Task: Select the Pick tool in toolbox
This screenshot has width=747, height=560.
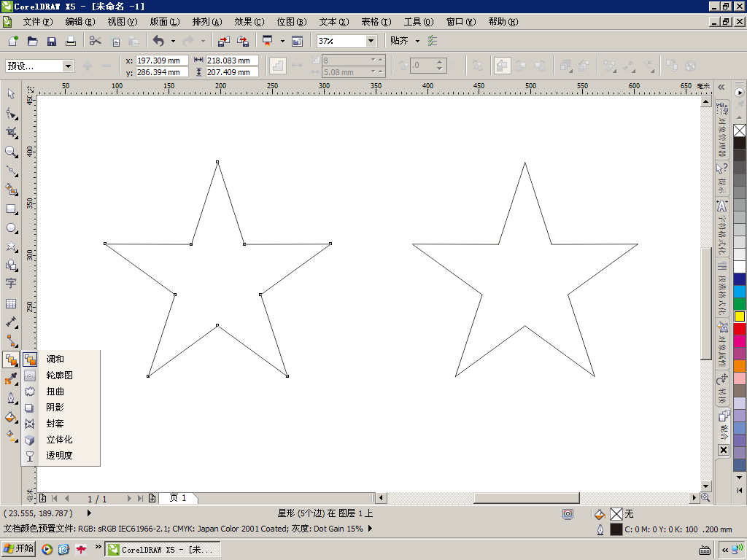Action: (11, 94)
